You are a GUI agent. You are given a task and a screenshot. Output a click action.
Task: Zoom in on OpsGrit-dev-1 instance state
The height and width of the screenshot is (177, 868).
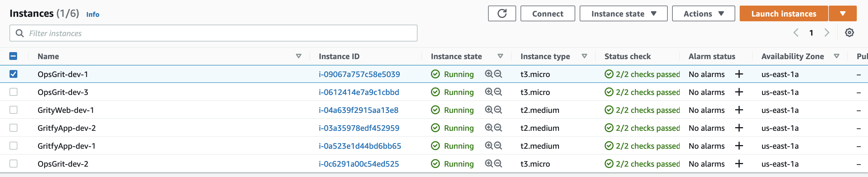pyautogui.click(x=489, y=74)
